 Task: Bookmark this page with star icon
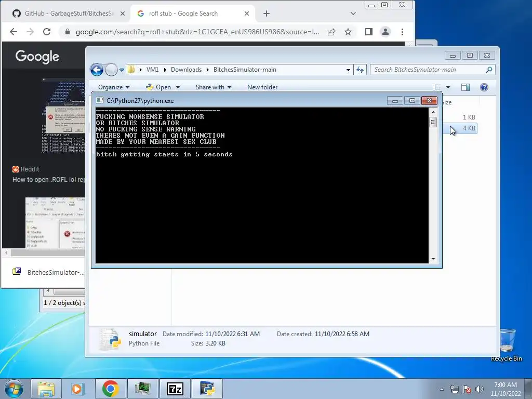348,32
